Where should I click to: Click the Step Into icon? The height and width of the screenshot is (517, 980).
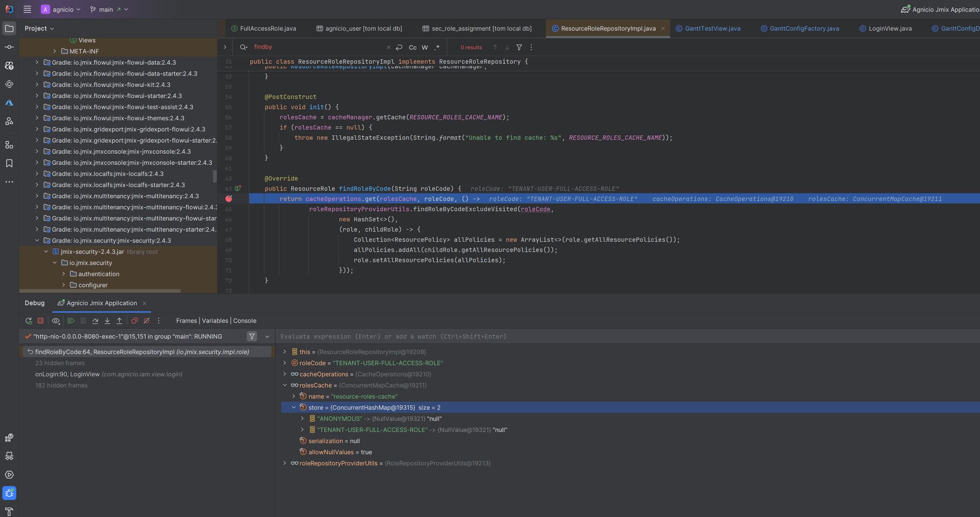tap(107, 321)
